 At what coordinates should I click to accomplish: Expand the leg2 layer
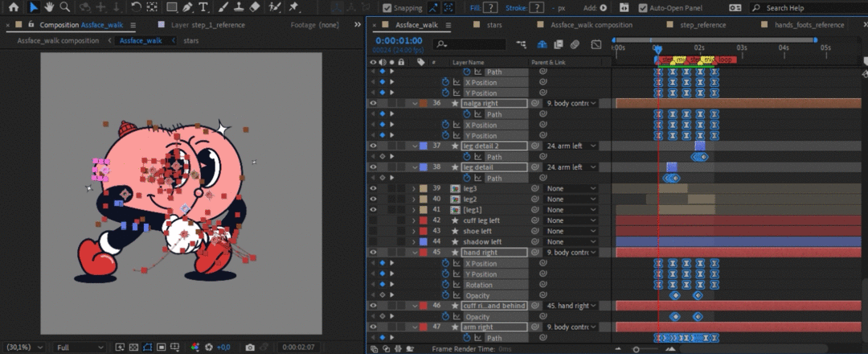(414, 199)
